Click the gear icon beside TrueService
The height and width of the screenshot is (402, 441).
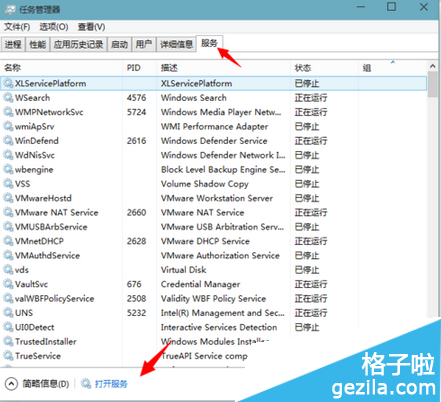point(8,356)
